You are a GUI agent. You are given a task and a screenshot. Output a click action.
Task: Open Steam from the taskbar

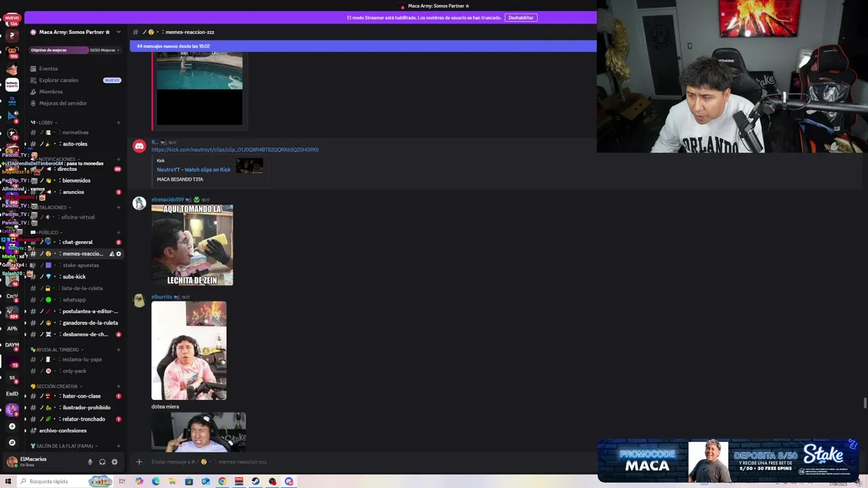(x=256, y=481)
